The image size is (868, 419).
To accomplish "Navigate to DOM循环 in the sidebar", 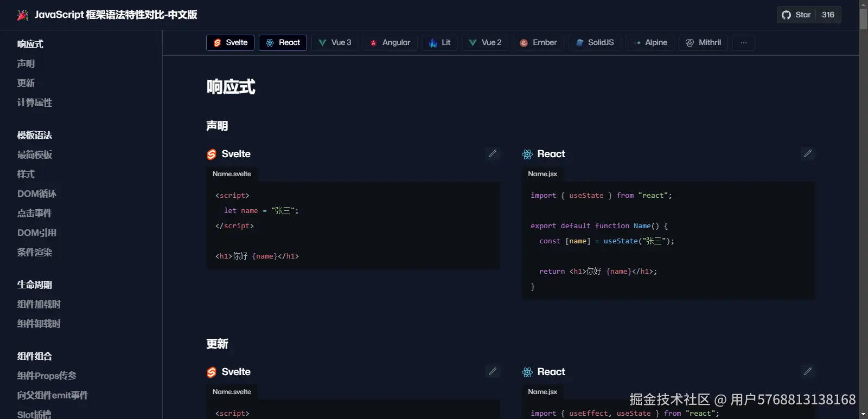I will (37, 194).
